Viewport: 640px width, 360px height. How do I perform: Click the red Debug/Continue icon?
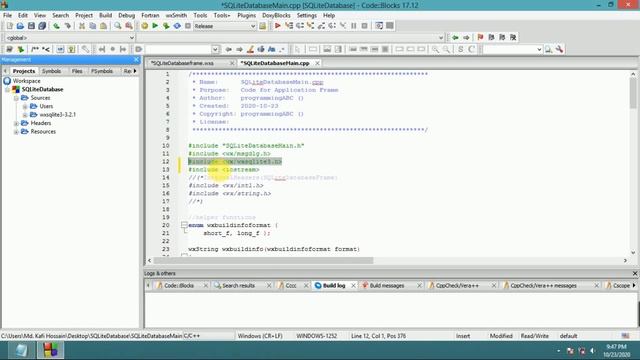click(278, 26)
